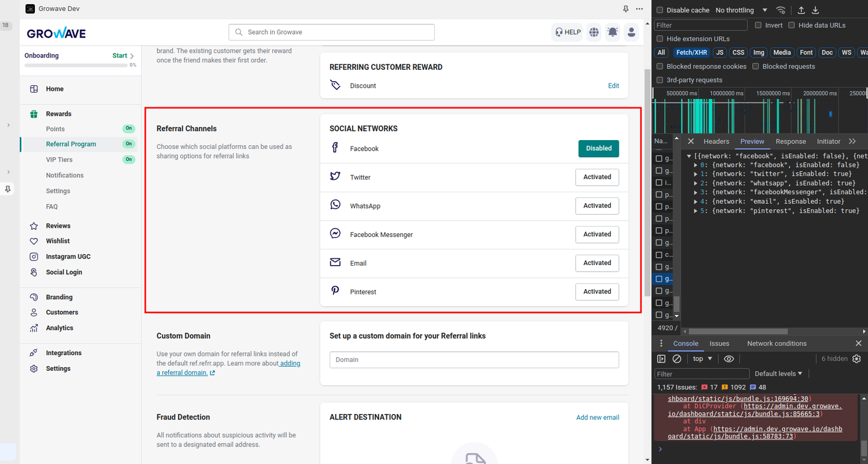Toggle WhatsApp Activated button
This screenshot has height=464, width=868.
[597, 206]
